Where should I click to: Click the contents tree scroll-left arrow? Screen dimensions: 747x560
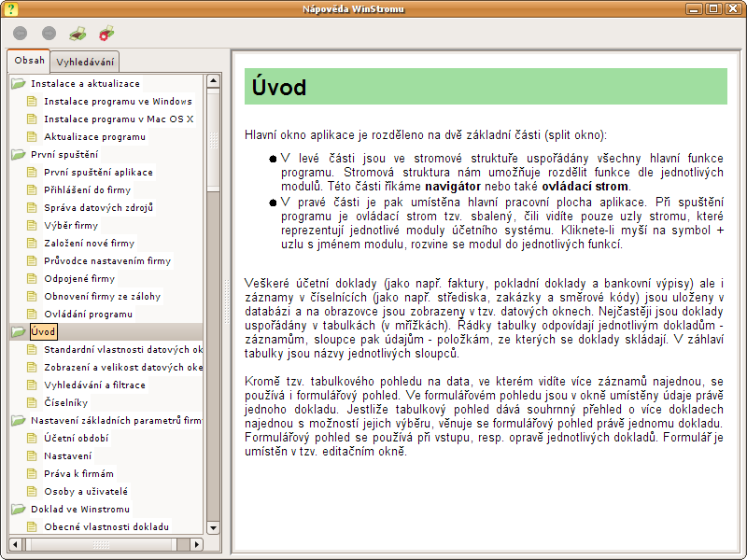[x=15, y=544]
